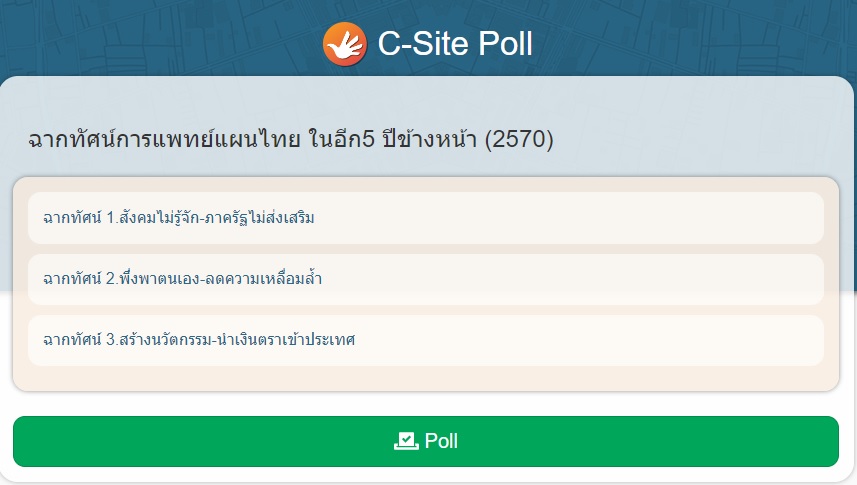Choose option ฉากทัศน์ 2.พึ่งพาตนเอง-ลดความเหลื่อมล้ำ
The image size is (857, 485).
point(426,279)
